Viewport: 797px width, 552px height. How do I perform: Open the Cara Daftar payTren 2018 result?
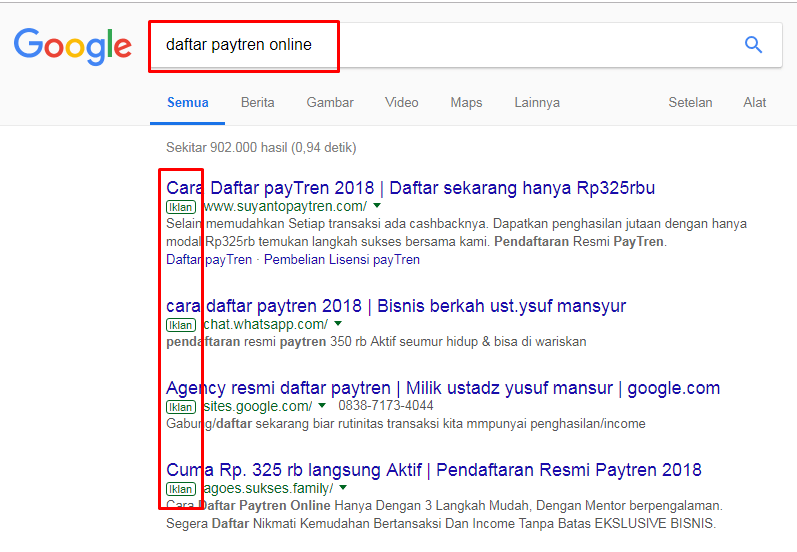410,188
